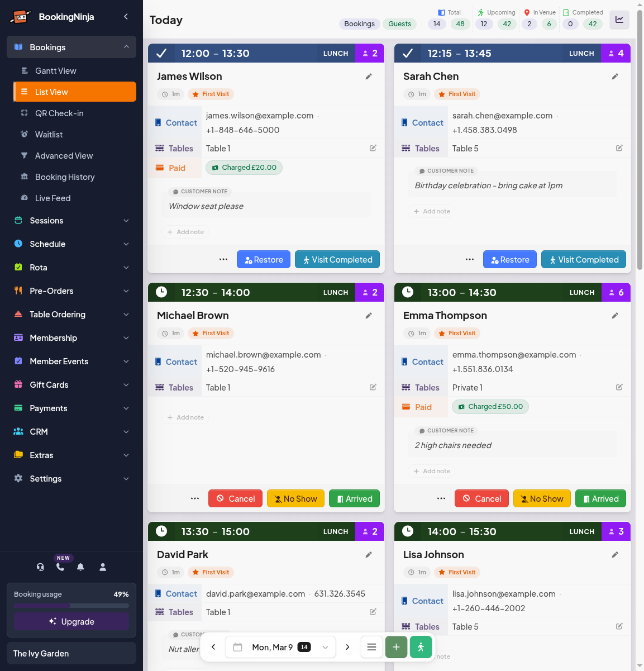Image resolution: width=644 pixels, height=671 pixels.
Task: Click the clock status on 13:30 booking
Action: click(x=161, y=531)
